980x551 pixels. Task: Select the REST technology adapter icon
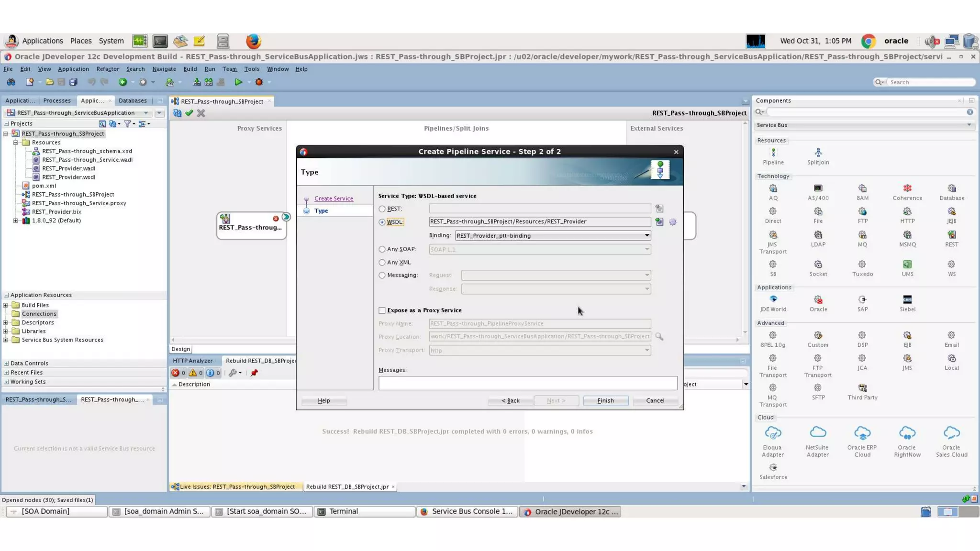(x=951, y=235)
